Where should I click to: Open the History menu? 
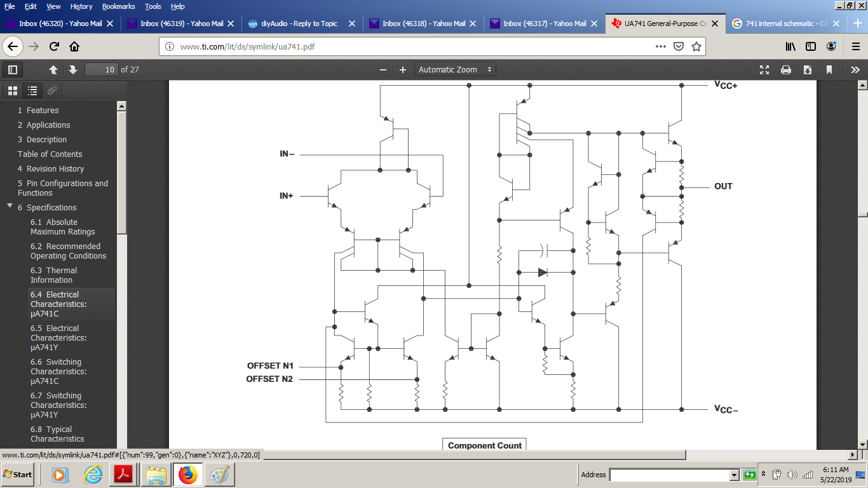tap(81, 6)
